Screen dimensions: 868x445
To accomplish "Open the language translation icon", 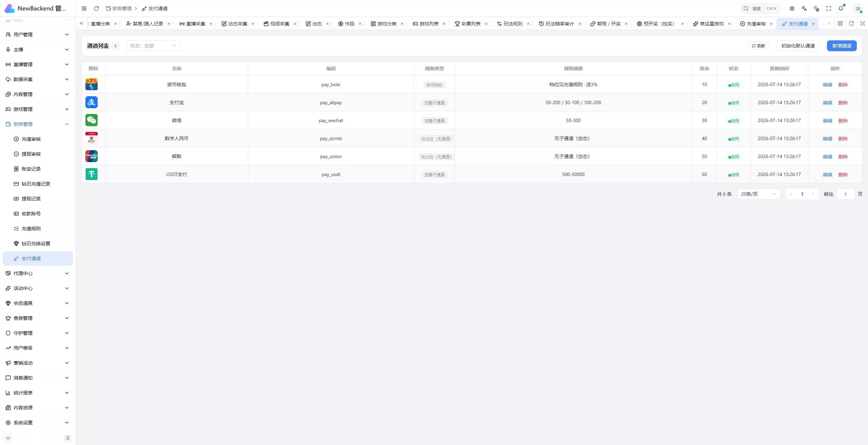I will click(804, 8).
